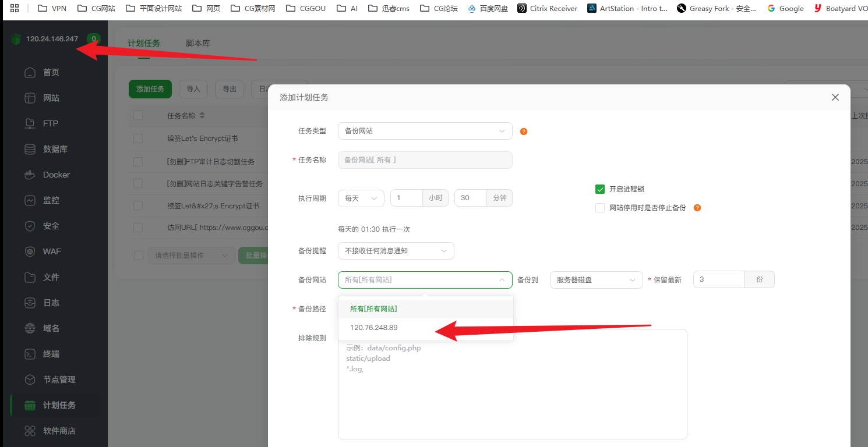Open the WAF firewall section

47,251
